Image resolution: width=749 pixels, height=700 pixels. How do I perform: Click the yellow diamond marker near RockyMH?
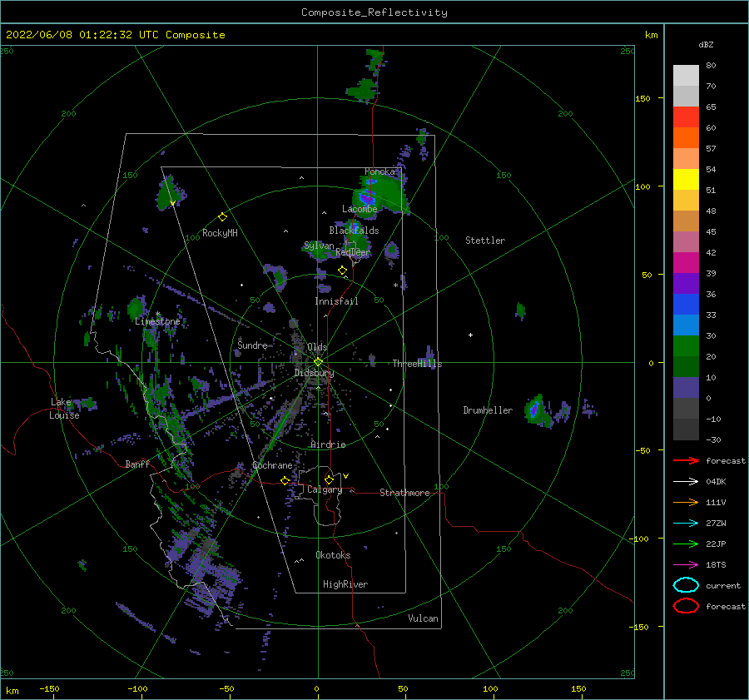click(x=222, y=217)
